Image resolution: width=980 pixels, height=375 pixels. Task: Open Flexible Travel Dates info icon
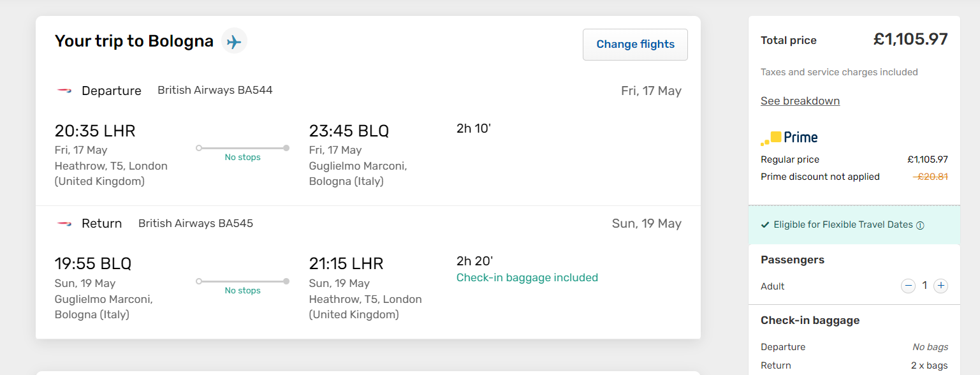click(920, 225)
